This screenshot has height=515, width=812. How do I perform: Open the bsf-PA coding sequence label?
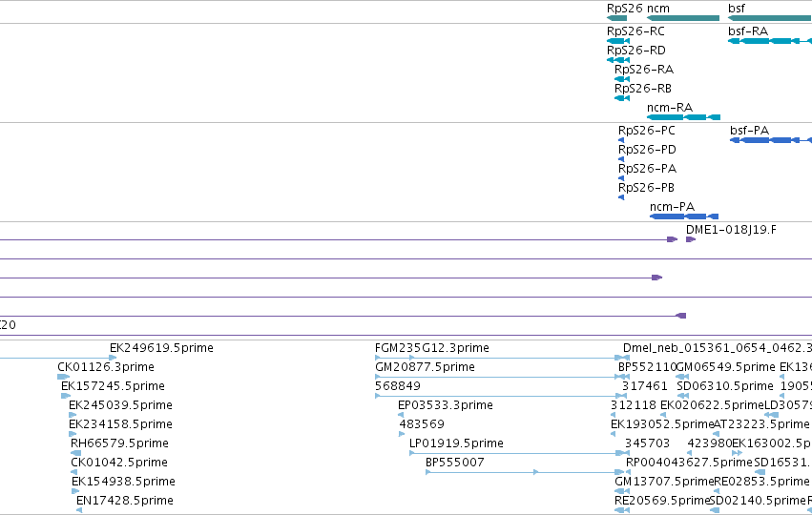(749, 131)
